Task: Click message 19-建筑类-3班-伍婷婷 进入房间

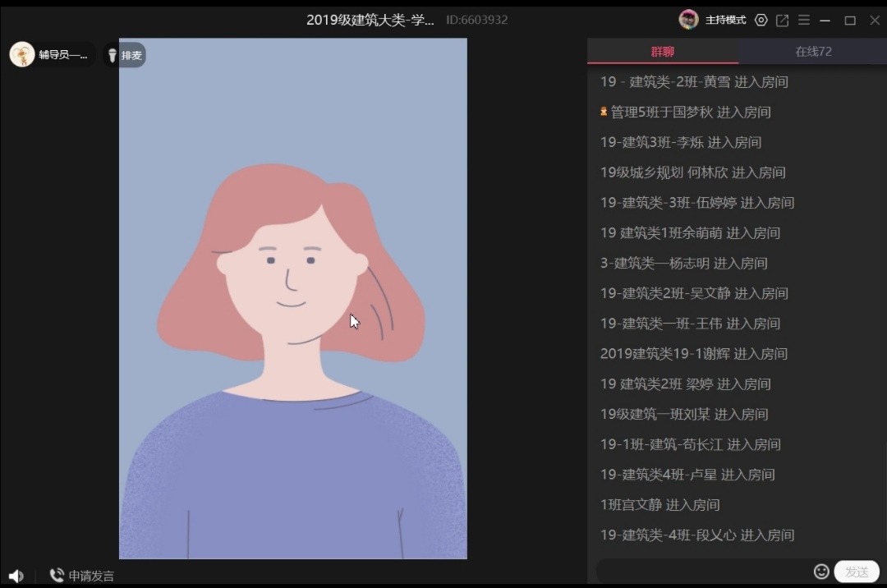Action: [x=697, y=202]
